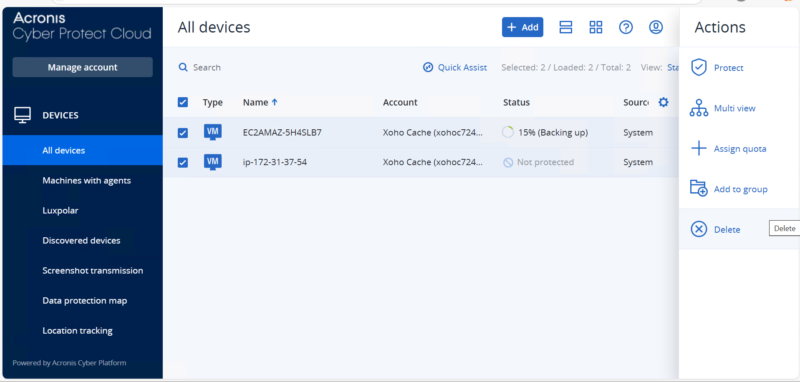Click the search magnifier icon
This screenshot has height=382, width=800.
(183, 67)
